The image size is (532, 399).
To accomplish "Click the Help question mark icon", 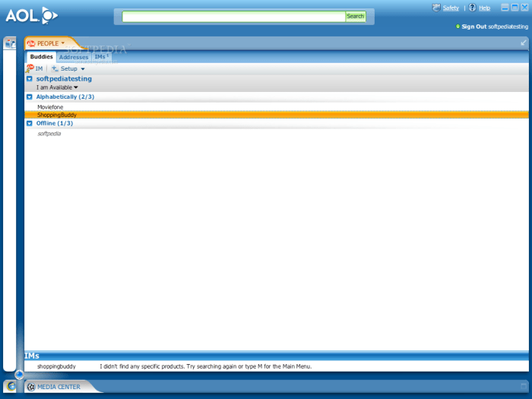I will click(472, 8).
